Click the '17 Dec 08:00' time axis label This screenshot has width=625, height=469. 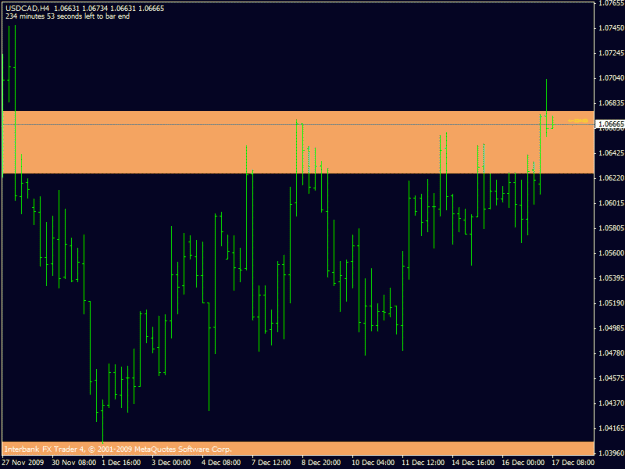[x=573, y=463]
